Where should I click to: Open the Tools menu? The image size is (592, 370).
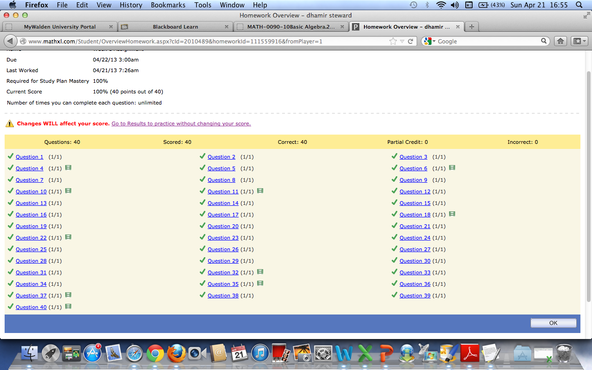(203, 5)
